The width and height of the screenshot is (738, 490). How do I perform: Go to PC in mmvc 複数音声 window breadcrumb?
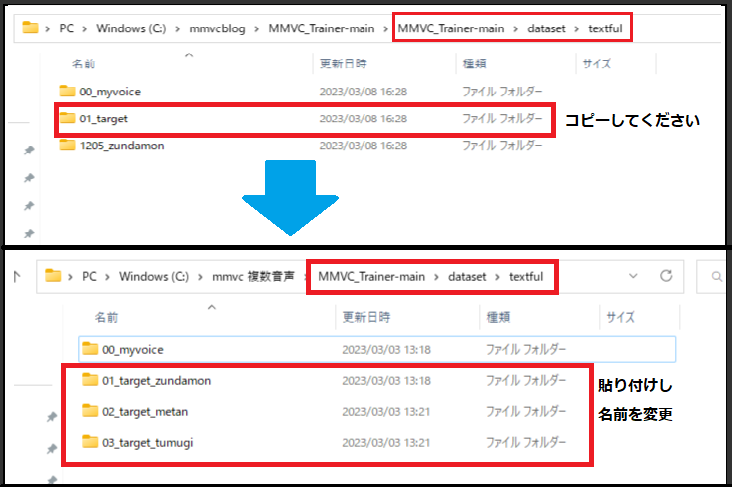(x=89, y=276)
